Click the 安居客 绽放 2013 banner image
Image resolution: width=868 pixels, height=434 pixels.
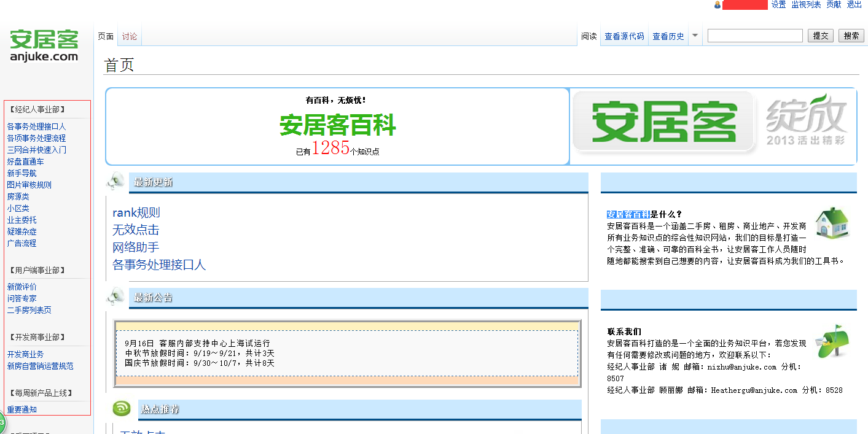click(713, 126)
